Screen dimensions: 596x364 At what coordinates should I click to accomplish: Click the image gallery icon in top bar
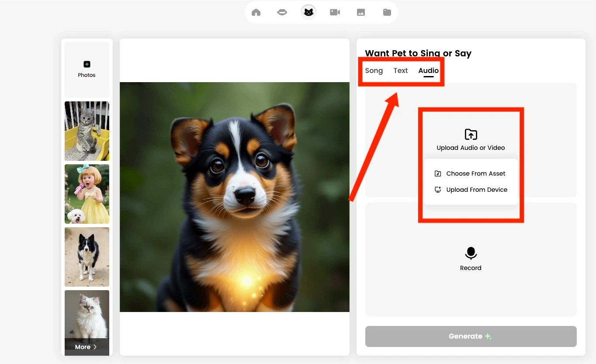pyautogui.click(x=360, y=12)
